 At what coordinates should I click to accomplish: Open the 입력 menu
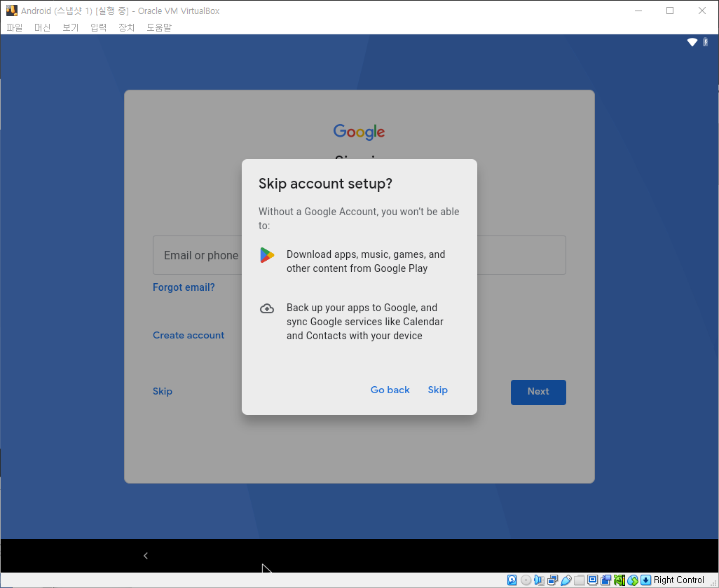coord(98,27)
